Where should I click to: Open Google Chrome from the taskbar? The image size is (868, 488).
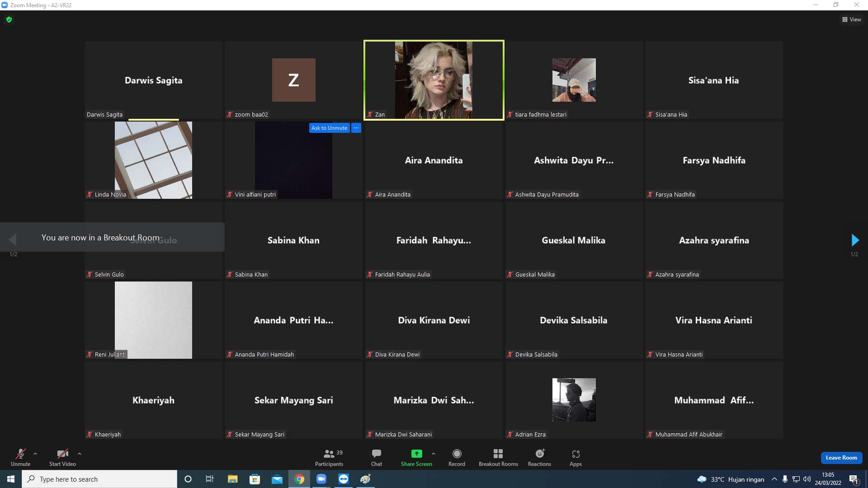(x=299, y=479)
